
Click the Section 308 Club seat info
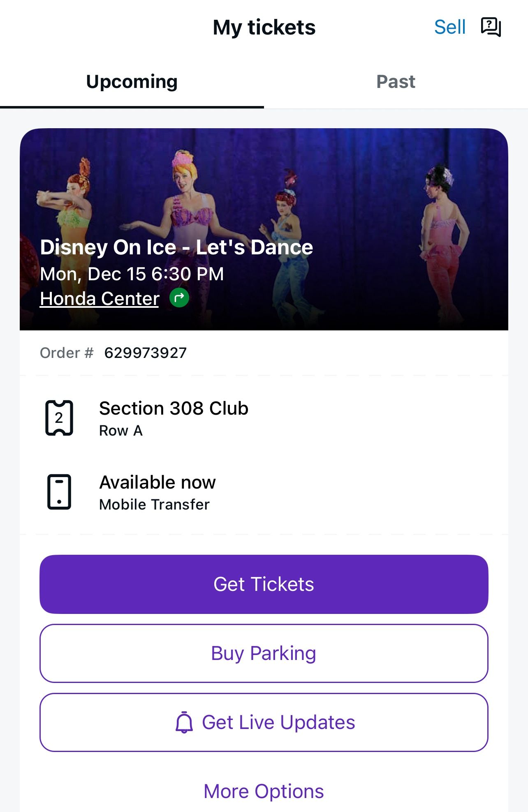[174, 408]
